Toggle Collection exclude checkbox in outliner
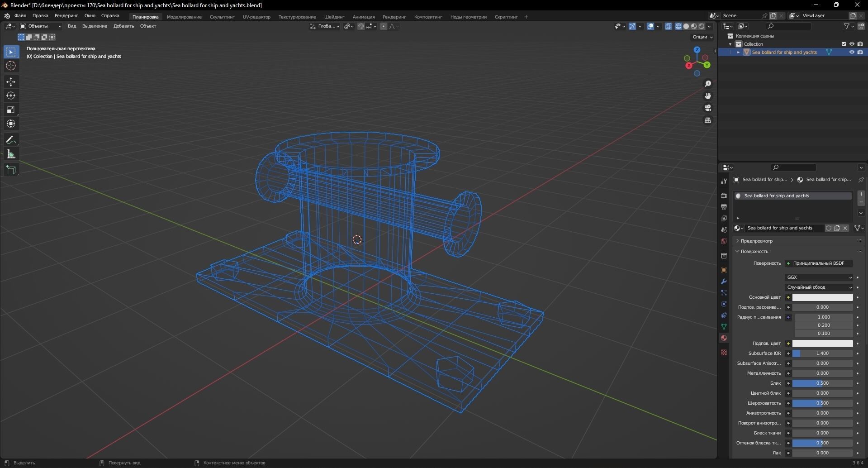This screenshot has height=468, width=868. click(844, 44)
